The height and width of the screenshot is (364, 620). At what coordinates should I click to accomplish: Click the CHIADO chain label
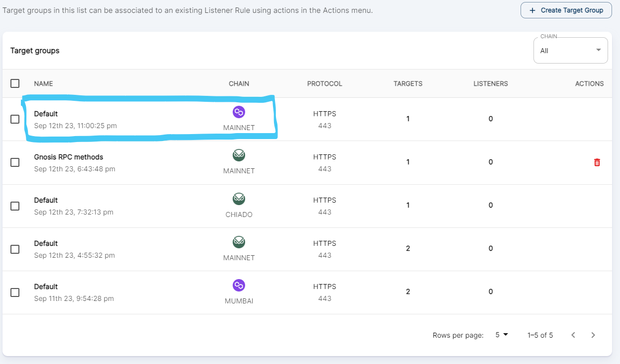[239, 215]
